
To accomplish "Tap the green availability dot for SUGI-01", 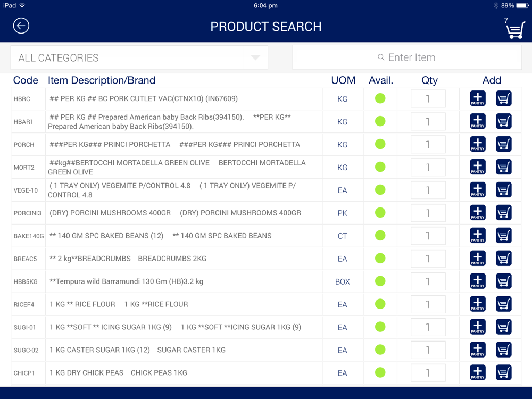I will coord(380,327).
